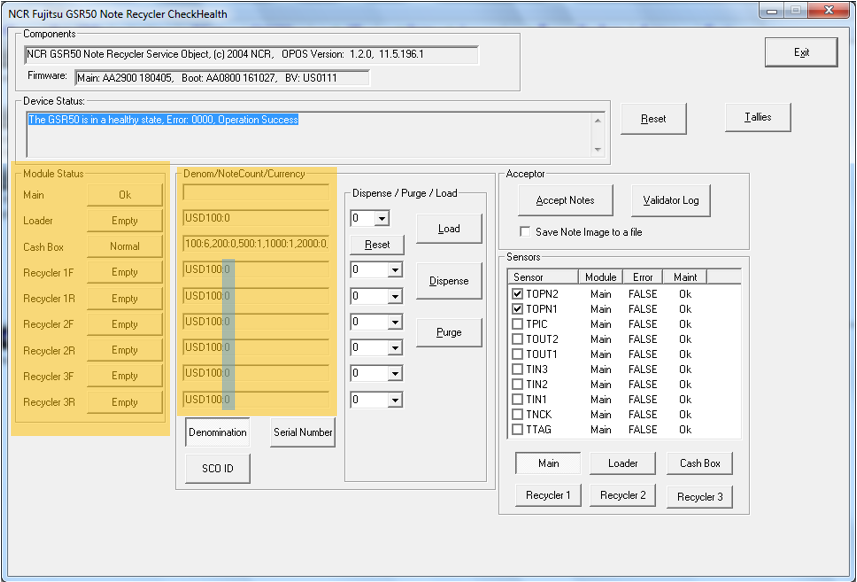Open the Validator Log
The image size is (857, 582).
[x=671, y=200]
